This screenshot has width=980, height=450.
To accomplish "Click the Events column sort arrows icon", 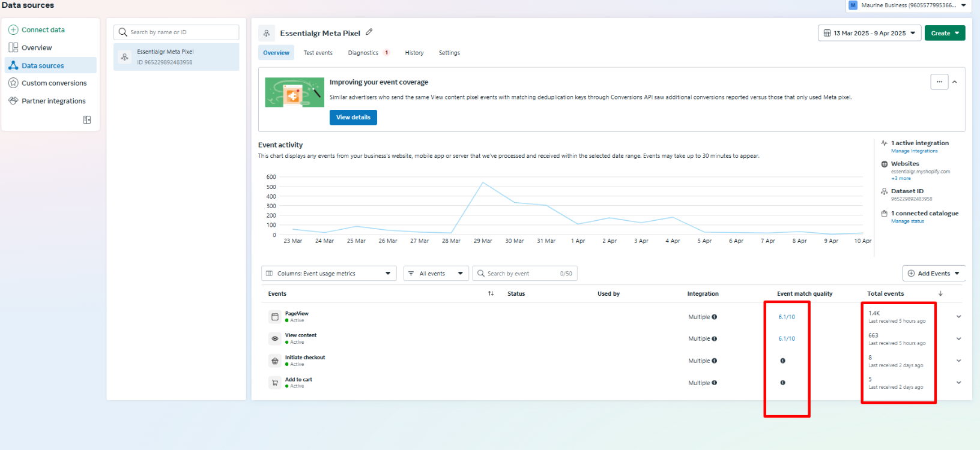I will coord(491,293).
